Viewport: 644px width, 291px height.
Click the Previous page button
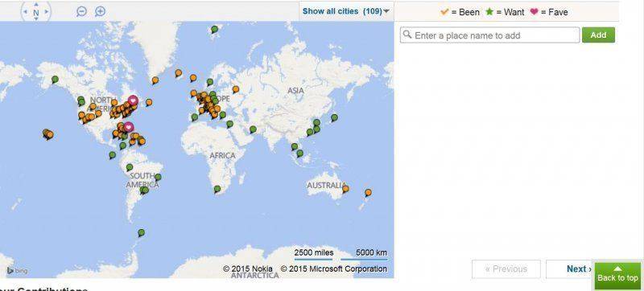506,268
